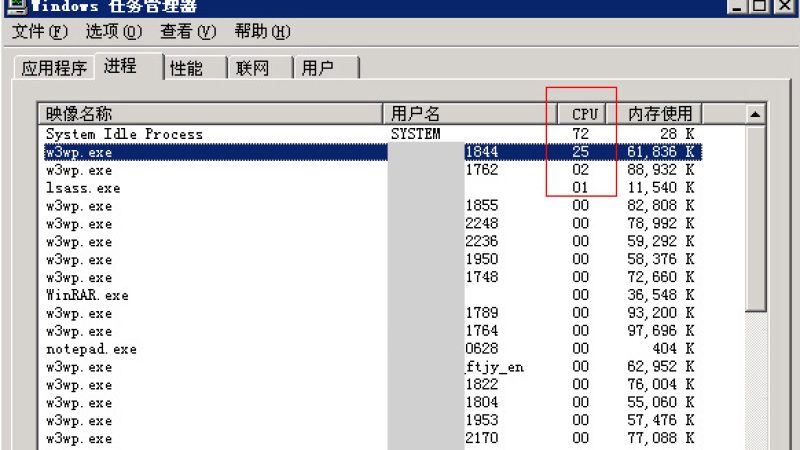Click user name ending 1762

click(482, 170)
